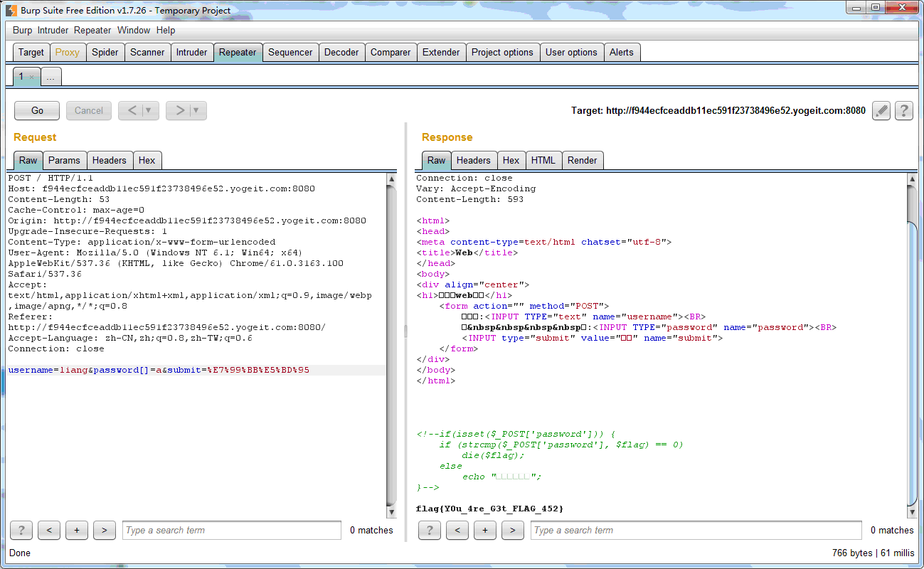The width and height of the screenshot is (924, 569).
Task: Switch to the Extender tab
Action: coord(441,52)
